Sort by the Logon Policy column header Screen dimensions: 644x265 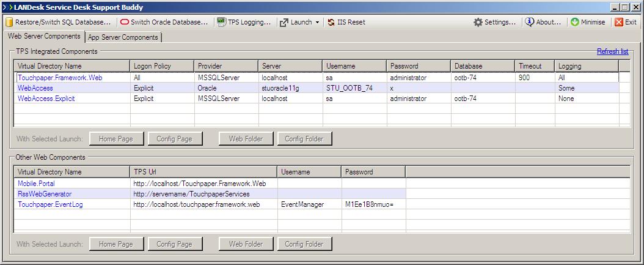pos(152,66)
